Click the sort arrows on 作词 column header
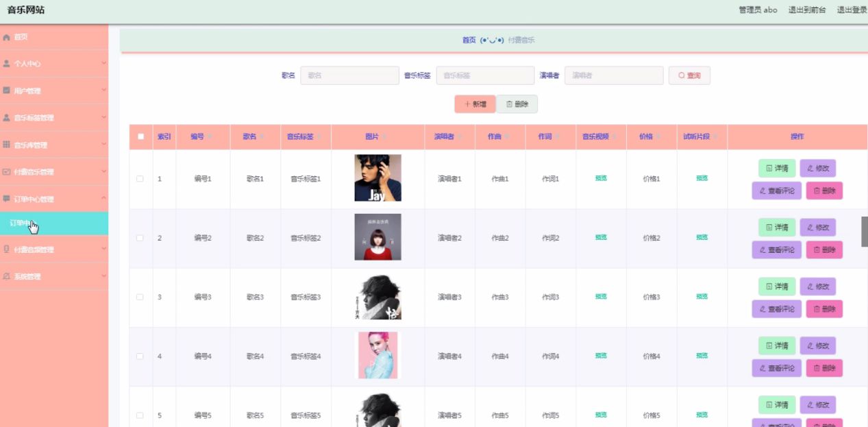 point(558,137)
